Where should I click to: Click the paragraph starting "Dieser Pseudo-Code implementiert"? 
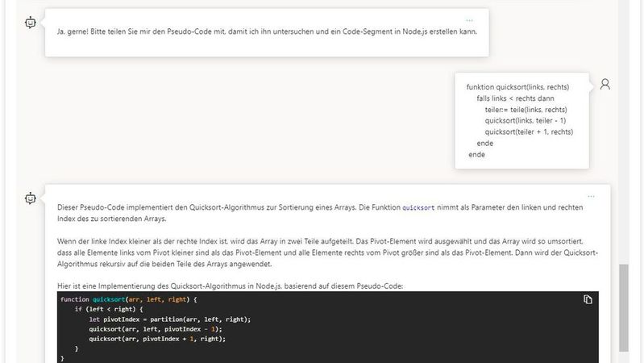(322, 213)
